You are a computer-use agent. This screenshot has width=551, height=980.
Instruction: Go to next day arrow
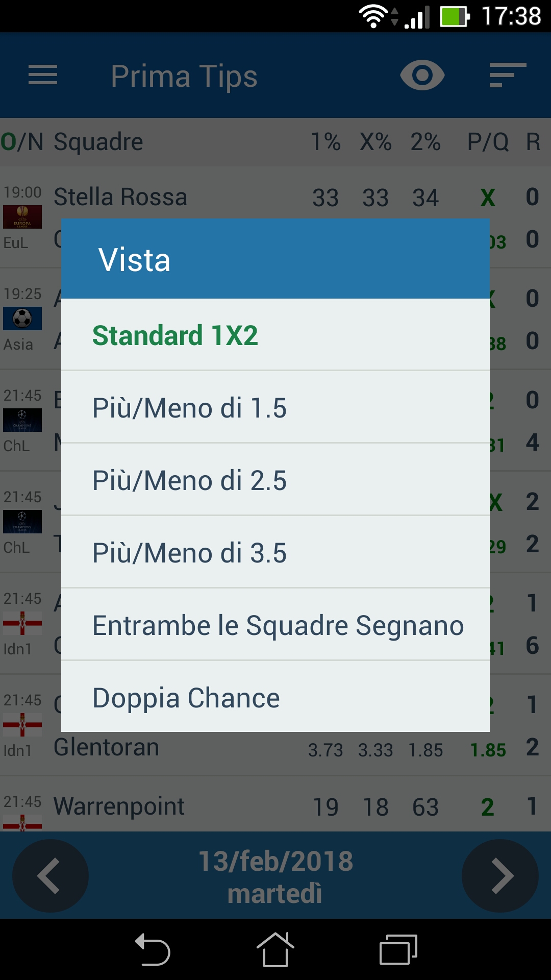[500, 876]
